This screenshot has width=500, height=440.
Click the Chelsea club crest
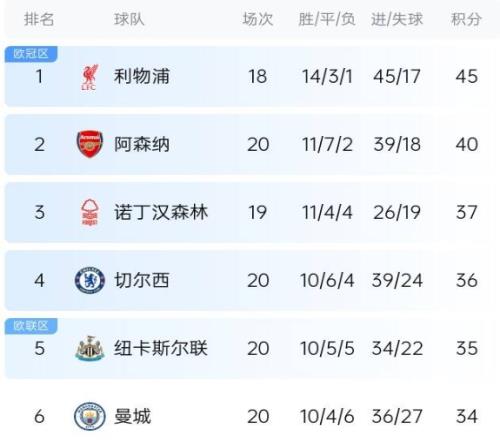[90, 280]
